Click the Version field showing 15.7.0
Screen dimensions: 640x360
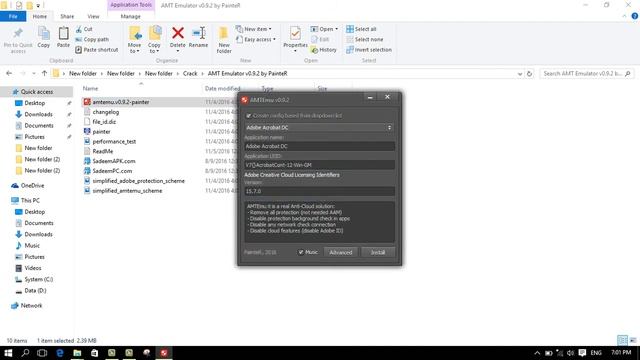point(319,191)
